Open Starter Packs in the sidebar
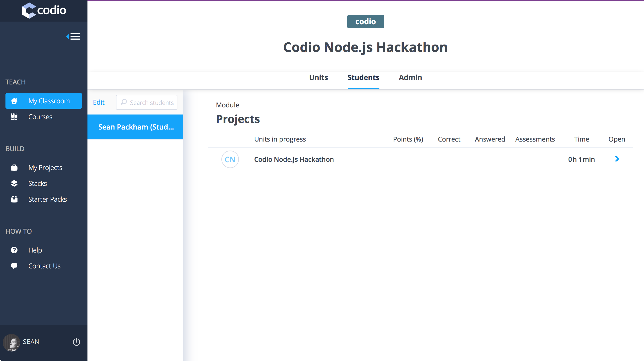 (44, 199)
